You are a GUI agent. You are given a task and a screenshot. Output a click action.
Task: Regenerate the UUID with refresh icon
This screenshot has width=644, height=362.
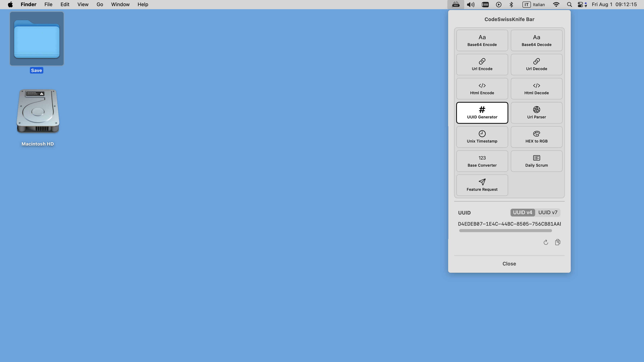tap(546, 242)
